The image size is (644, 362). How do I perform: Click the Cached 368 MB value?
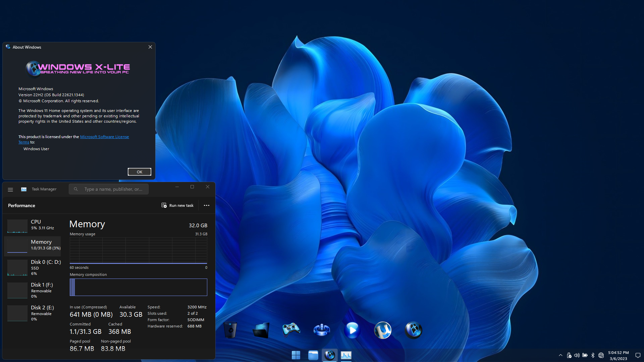(120, 331)
